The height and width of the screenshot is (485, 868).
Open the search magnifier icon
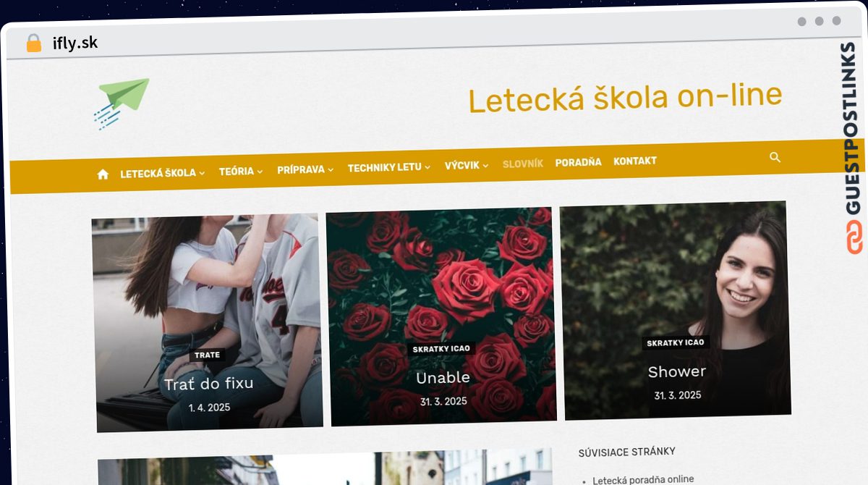775,157
